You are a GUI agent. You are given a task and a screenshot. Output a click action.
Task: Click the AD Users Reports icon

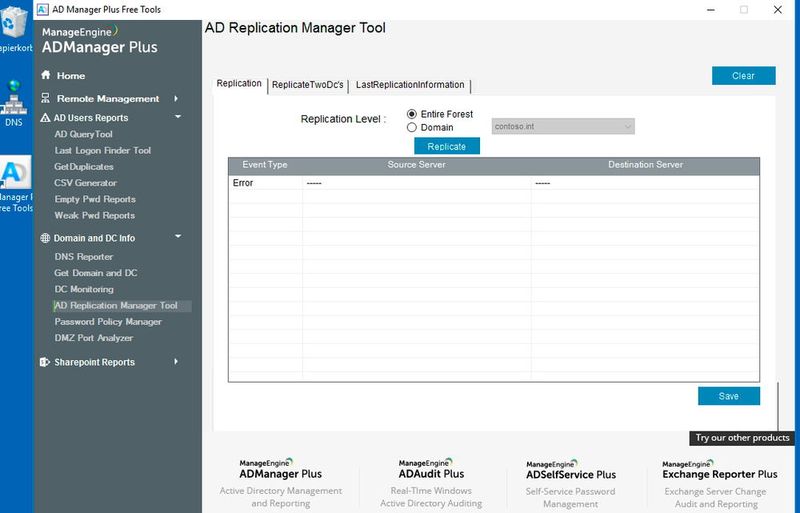coord(45,118)
